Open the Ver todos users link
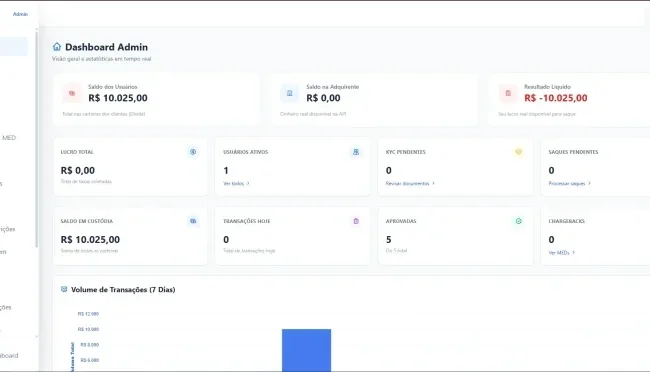 pyautogui.click(x=236, y=183)
